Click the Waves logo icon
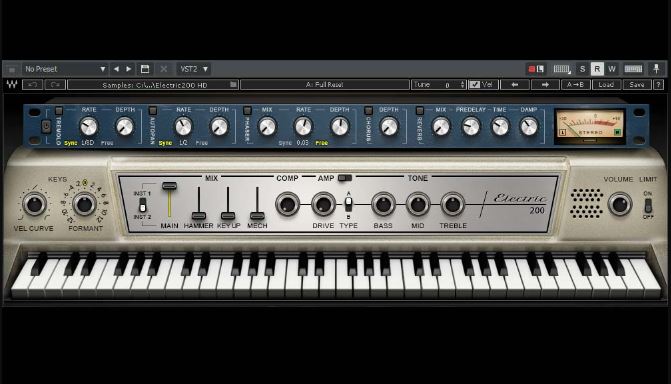Viewport: 671px width, 384px height. click(x=12, y=84)
